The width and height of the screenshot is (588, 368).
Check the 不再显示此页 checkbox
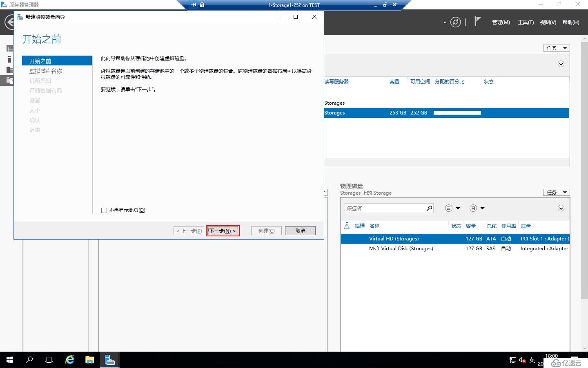(104, 210)
